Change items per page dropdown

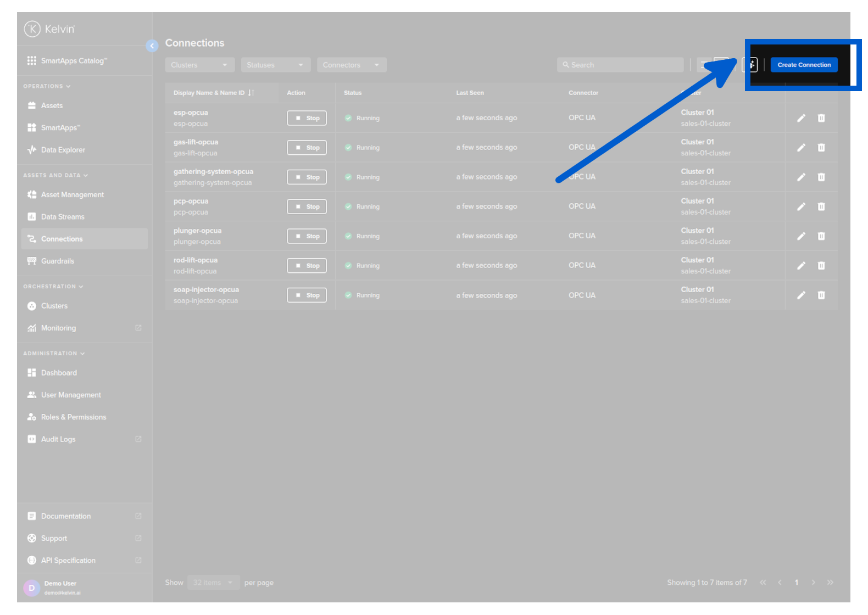click(x=213, y=583)
